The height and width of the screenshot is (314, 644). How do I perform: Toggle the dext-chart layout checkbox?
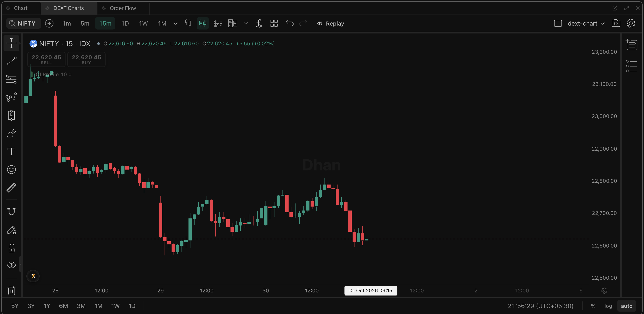click(x=558, y=24)
